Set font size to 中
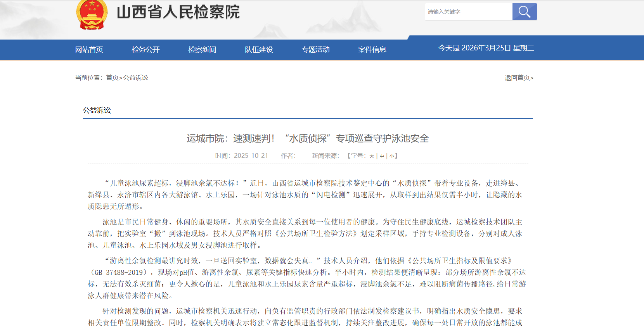This screenshot has height=328, width=644. 382,156
